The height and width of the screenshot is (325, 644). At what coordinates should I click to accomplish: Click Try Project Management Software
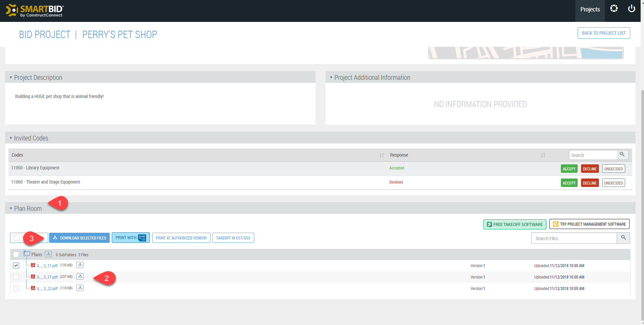pos(589,224)
